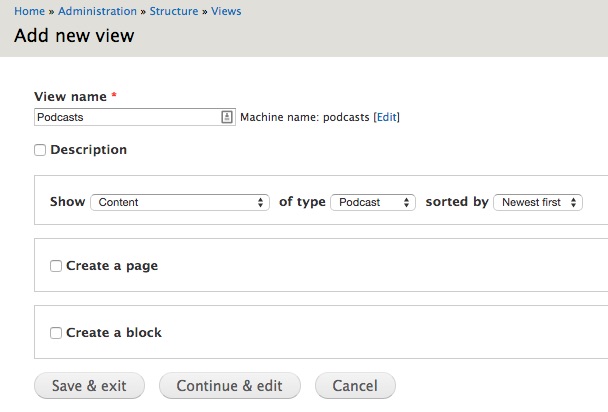608x412 pixels.
Task: Go to Home in the breadcrumb
Action: [x=29, y=12]
